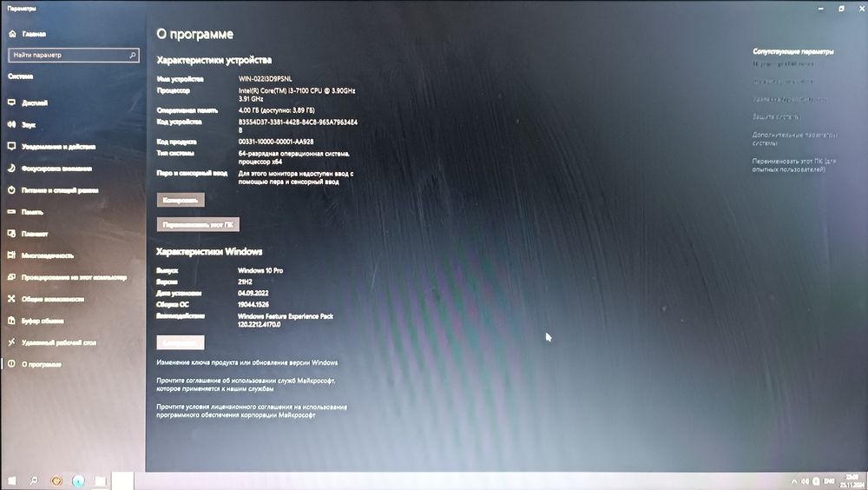Open taskbar search magnifier
868x490 pixels.
point(34,480)
